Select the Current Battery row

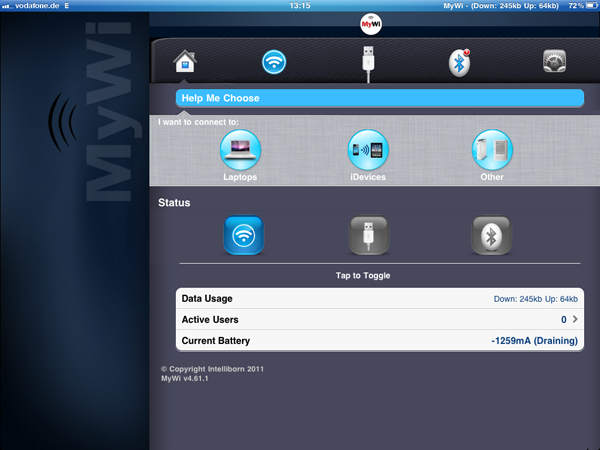point(380,341)
